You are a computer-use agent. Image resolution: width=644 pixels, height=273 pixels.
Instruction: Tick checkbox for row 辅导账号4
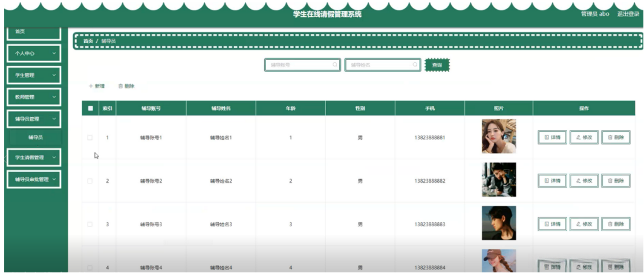coord(90,268)
